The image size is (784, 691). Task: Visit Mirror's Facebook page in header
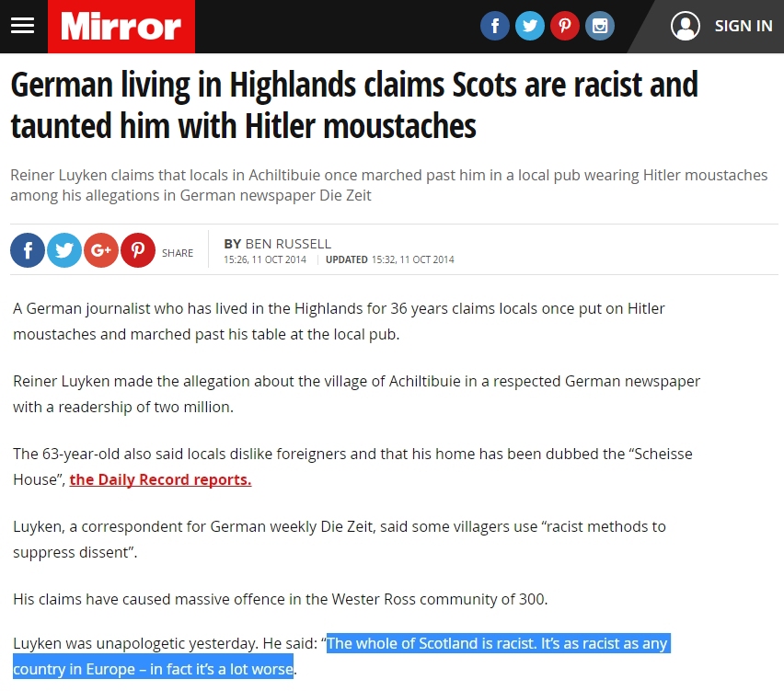click(x=494, y=26)
